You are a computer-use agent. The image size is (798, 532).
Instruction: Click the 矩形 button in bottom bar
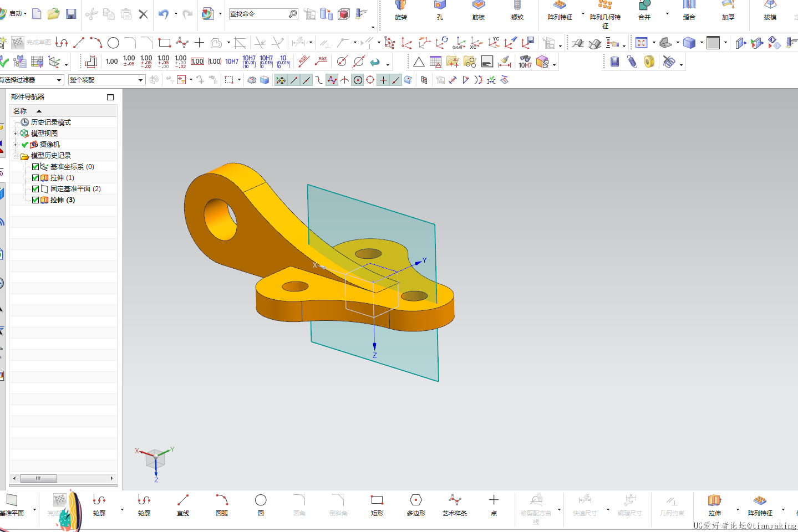coord(377,505)
